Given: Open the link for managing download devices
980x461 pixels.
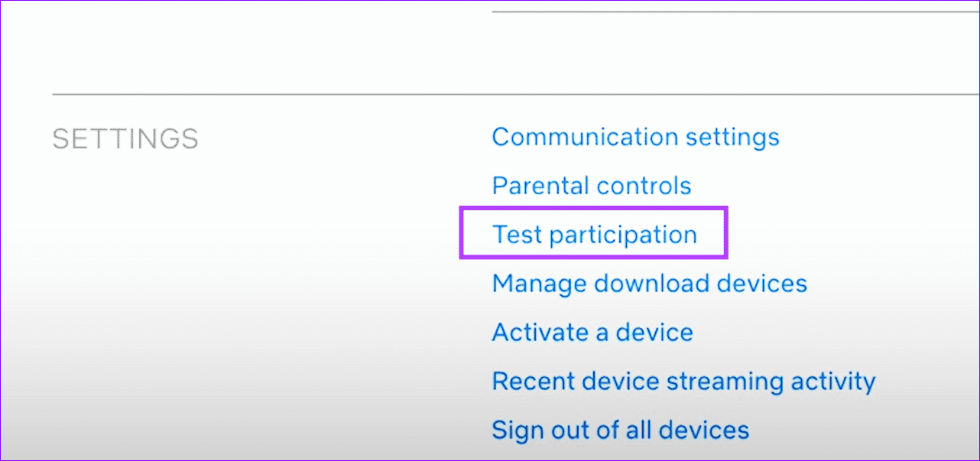Looking at the screenshot, I should tap(649, 283).
